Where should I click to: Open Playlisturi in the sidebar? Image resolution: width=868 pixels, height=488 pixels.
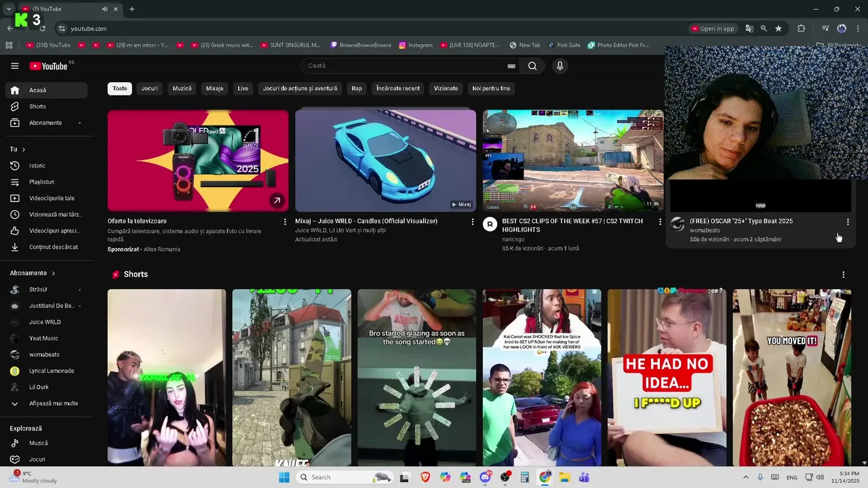46,182
